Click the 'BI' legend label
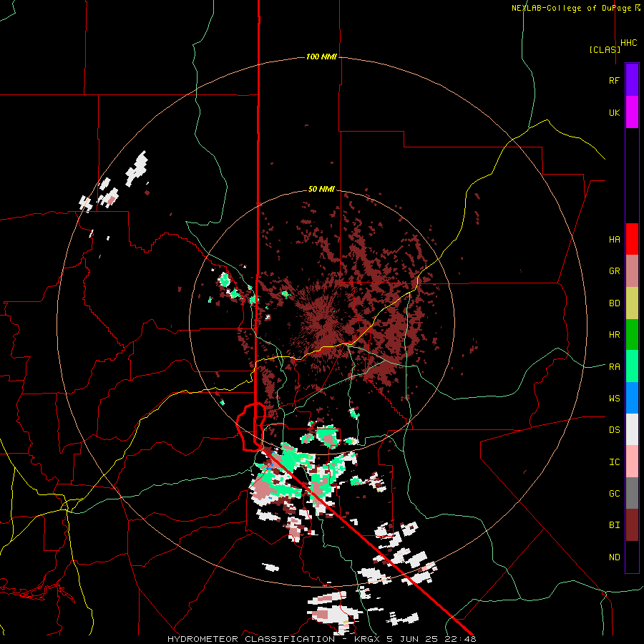Viewport: 644px width, 644px height. [614, 525]
